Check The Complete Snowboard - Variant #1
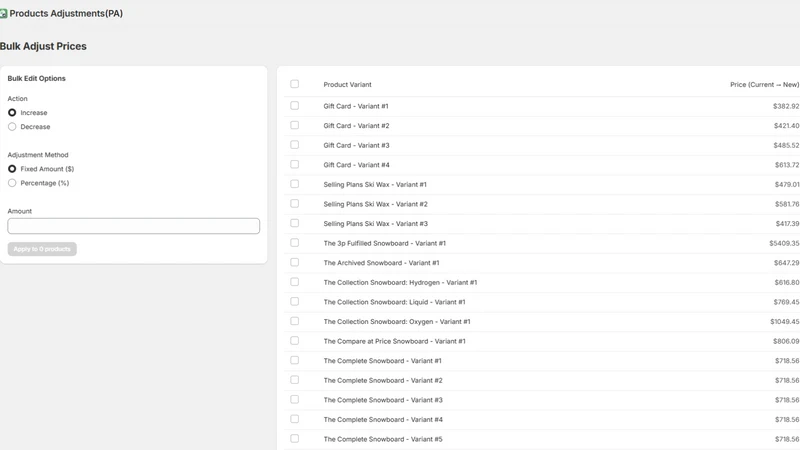The height and width of the screenshot is (450, 800). click(x=294, y=360)
